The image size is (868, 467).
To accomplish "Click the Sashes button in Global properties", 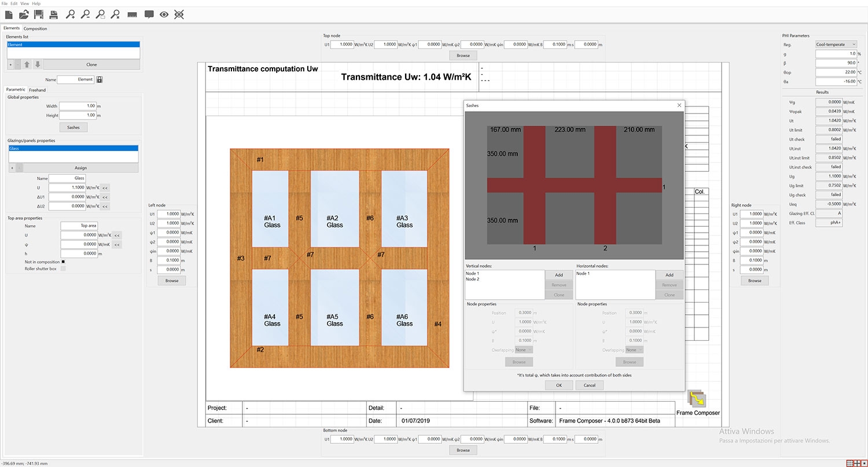I will coord(73,127).
